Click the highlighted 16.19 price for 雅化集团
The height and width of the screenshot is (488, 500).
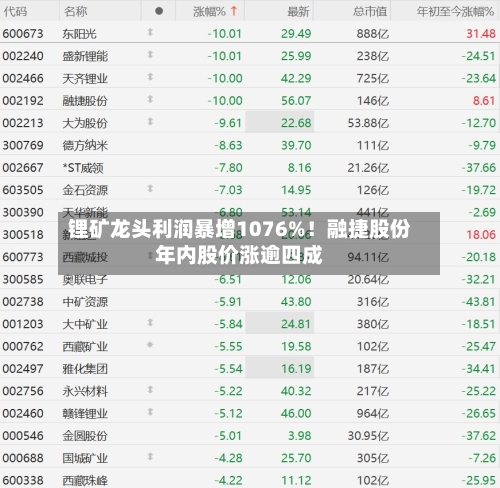click(280, 368)
